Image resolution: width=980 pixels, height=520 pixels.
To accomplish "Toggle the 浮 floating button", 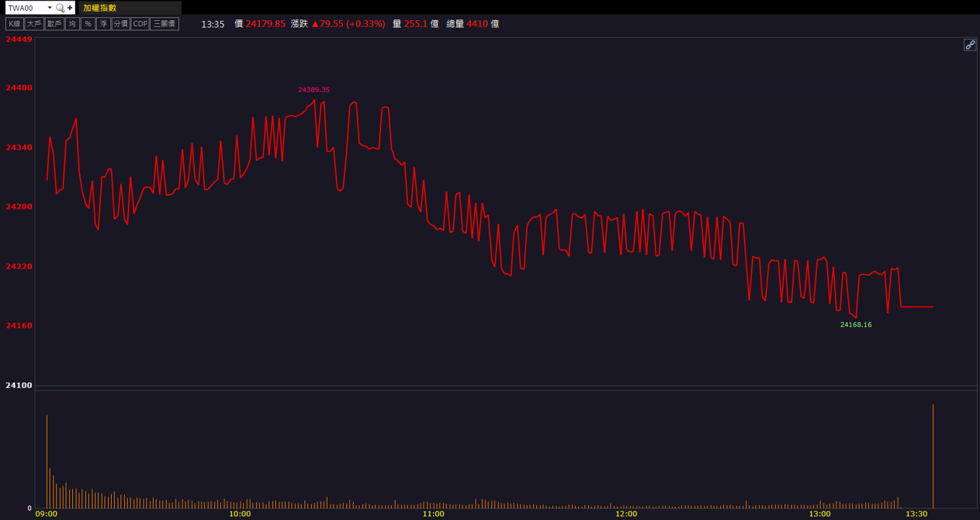I will tap(103, 24).
